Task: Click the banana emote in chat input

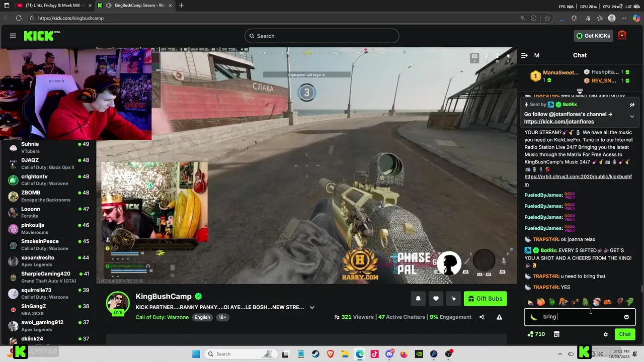Action: pos(533,317)
